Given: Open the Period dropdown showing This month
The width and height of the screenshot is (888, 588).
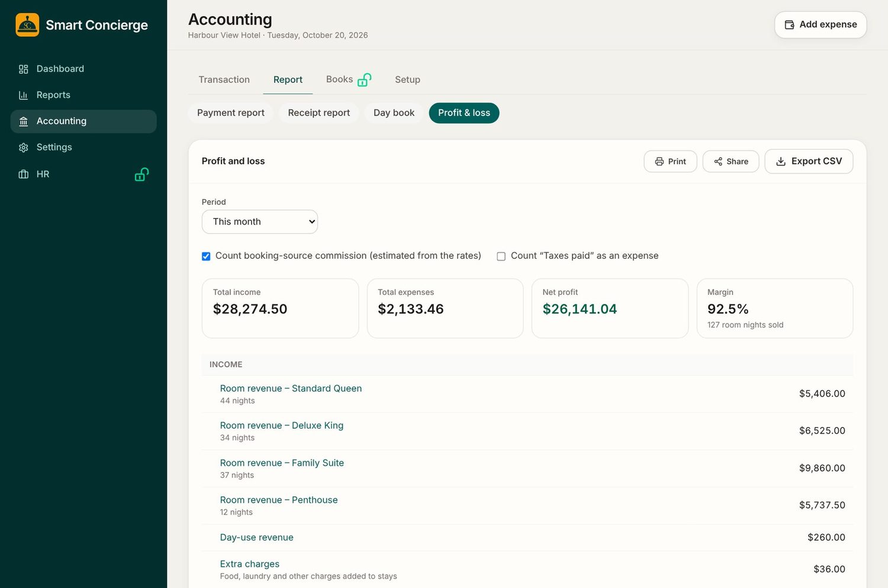Looking at the screenshot, I should 260,221.
